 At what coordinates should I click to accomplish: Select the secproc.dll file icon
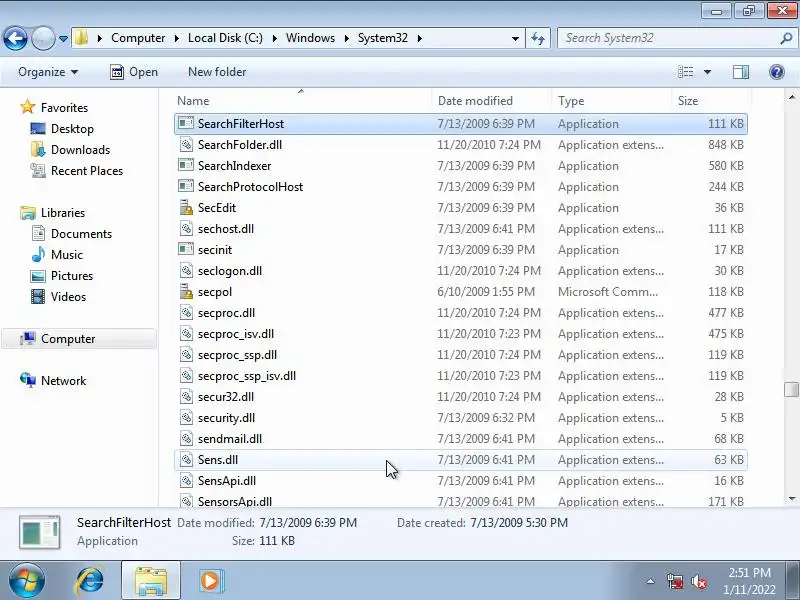[186, 312]
